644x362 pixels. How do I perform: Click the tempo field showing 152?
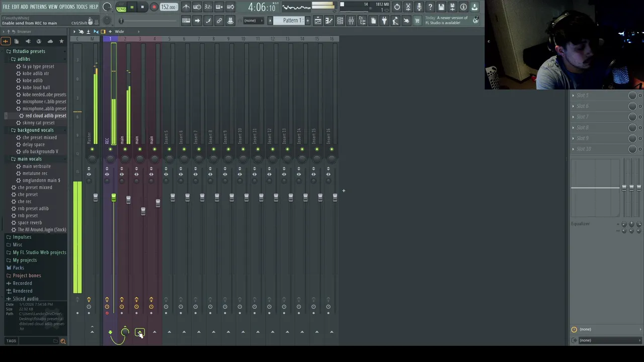click(x=168, y=7)
